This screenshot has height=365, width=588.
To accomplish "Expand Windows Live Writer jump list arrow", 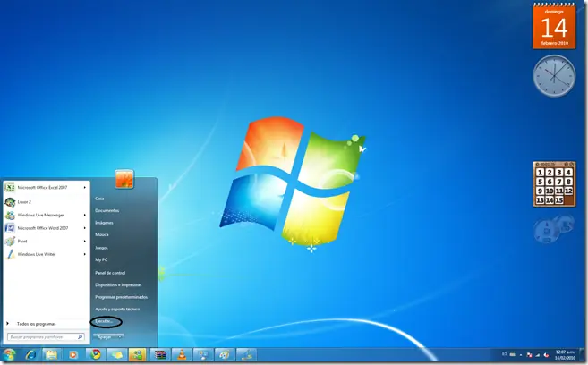I will pyautogui.click(x=85, y=254).
